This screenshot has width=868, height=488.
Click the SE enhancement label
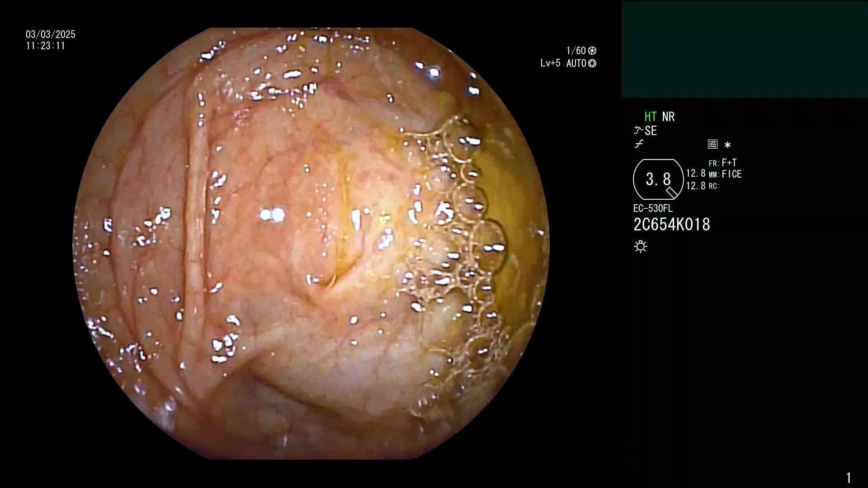click(651, 131)
